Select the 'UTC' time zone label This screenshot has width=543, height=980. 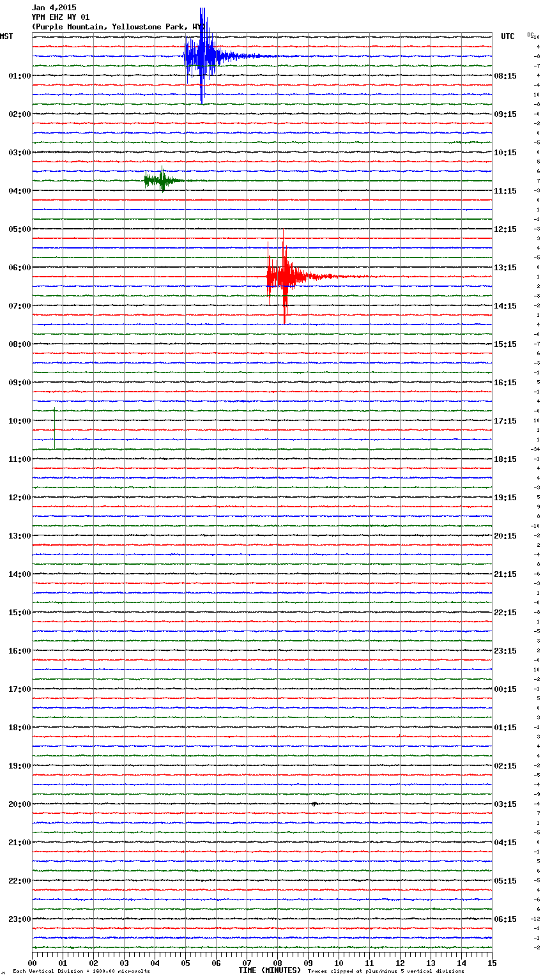click(508, 36)
